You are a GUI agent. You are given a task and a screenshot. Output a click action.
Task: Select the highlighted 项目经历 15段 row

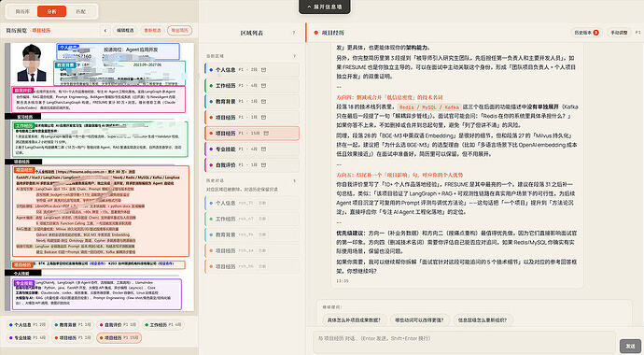click(252, 133)
